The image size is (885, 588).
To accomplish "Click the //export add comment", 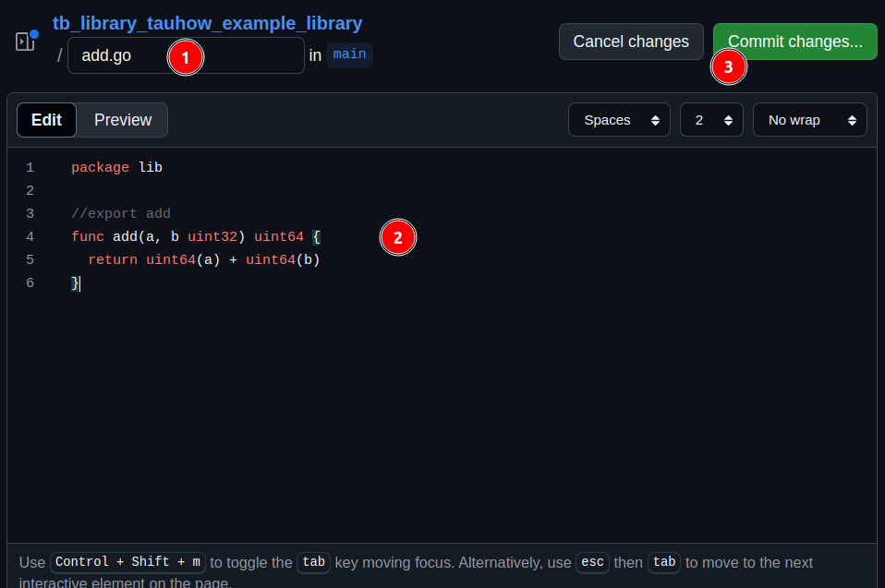I will pos(121,214).
